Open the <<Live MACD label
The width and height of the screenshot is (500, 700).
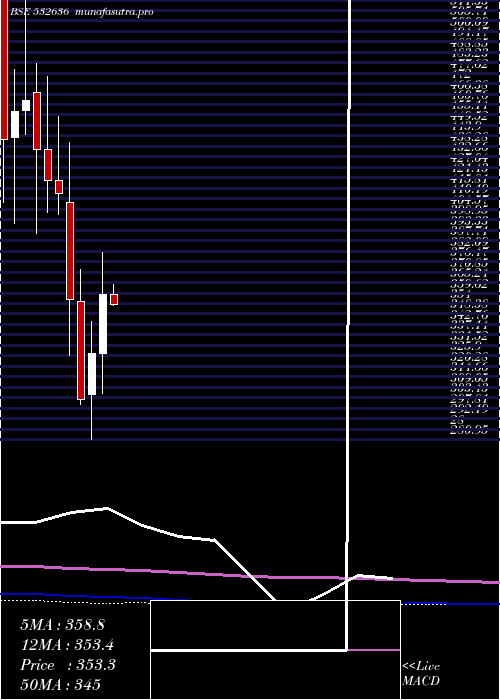(421, 674)
